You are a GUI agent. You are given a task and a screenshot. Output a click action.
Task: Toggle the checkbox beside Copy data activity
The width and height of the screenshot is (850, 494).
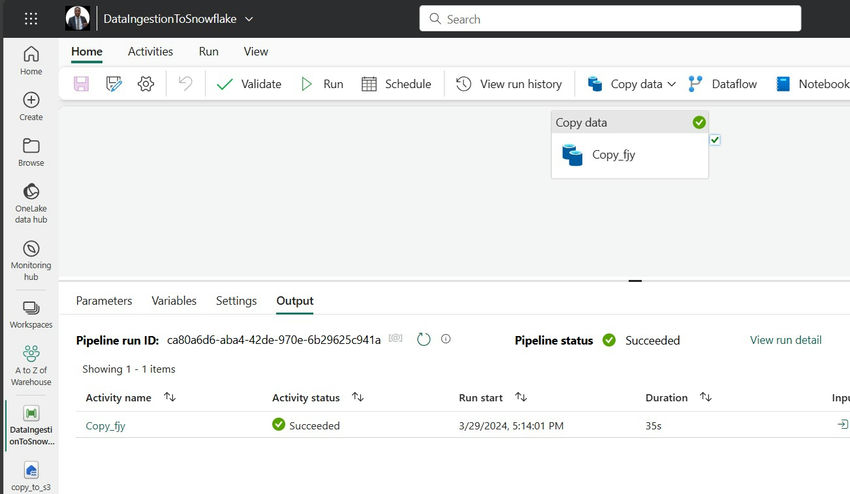(715, 140)
